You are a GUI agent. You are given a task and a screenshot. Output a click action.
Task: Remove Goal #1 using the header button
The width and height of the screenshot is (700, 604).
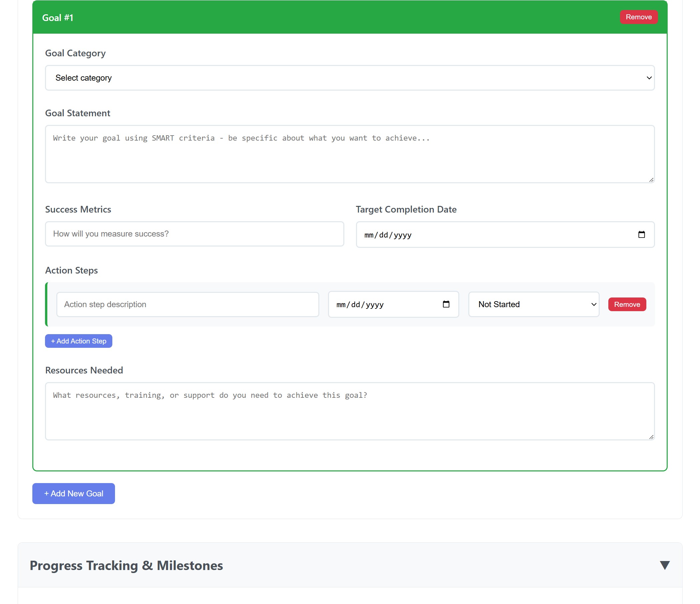coord(638,17)
